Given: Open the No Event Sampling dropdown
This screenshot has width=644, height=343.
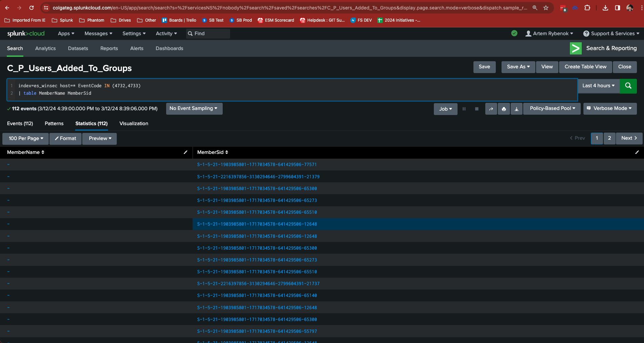Looking at the screenshot, I should tap(194, 109).
